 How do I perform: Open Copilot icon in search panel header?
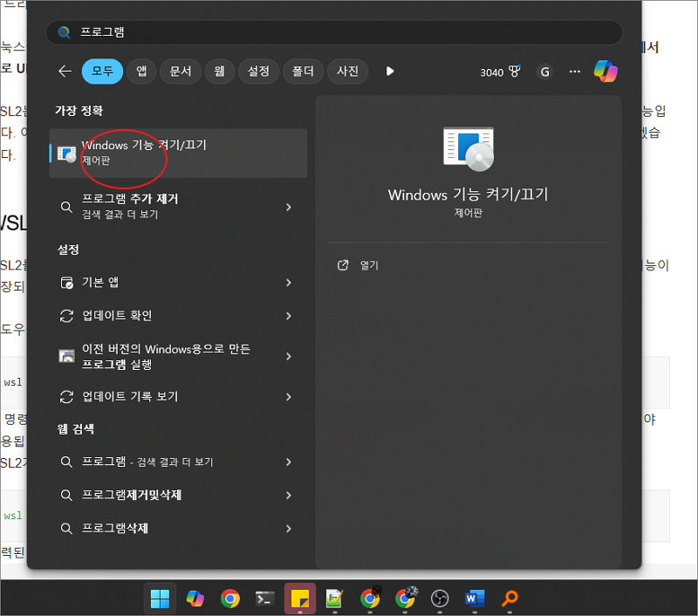pyautogui.click(x=606, y=72)
